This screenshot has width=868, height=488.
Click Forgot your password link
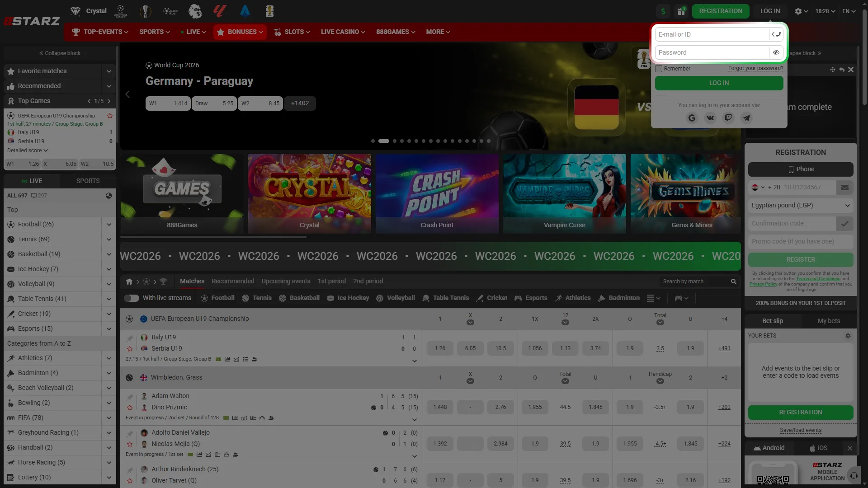click(755, 68)
